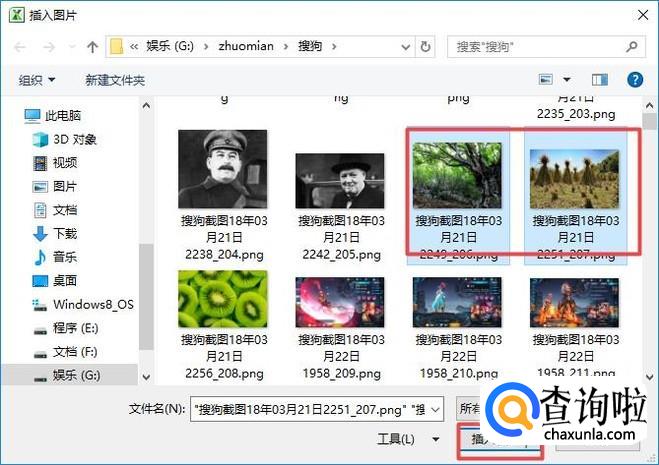659x465 pixels.
Task: Select 娱乐 (G:) drive in sidebar
Action: click(76, 375)
